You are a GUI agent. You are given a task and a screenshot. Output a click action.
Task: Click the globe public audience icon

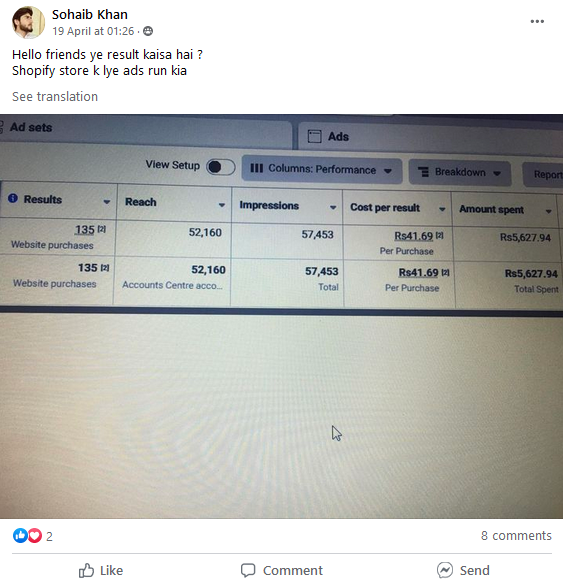point(148,31)
